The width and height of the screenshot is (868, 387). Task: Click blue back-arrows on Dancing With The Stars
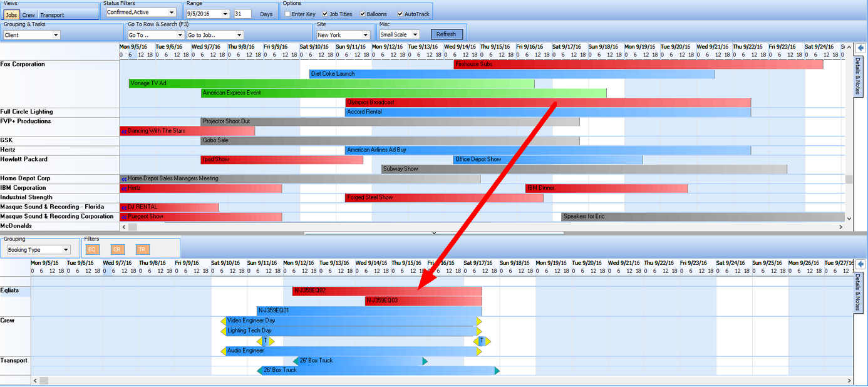coord(124,131)
